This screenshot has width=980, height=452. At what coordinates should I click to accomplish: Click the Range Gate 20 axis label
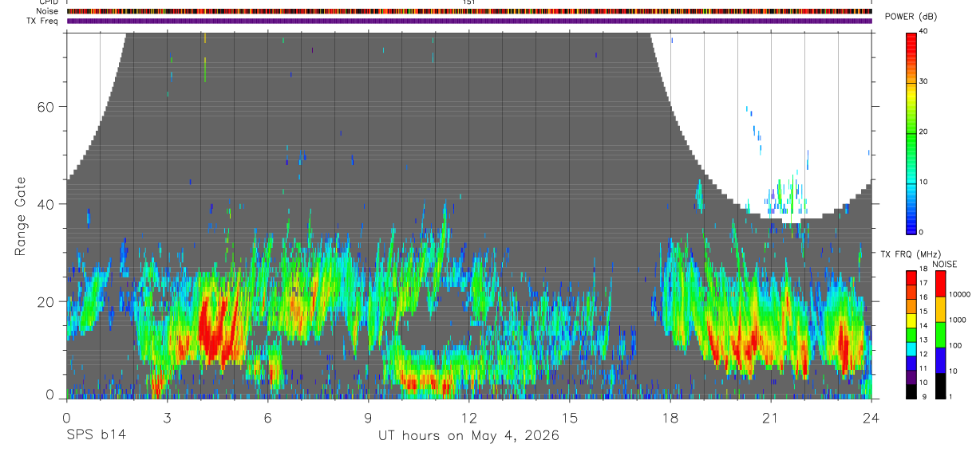48,301
